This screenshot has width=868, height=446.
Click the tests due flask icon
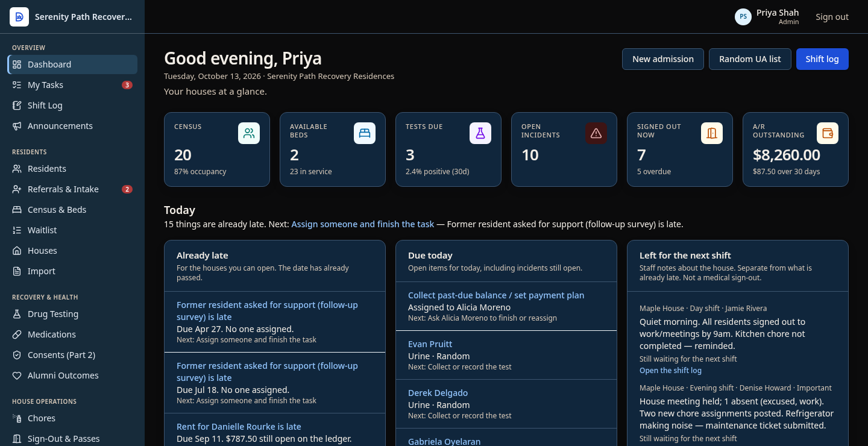(x=480, y=133)
